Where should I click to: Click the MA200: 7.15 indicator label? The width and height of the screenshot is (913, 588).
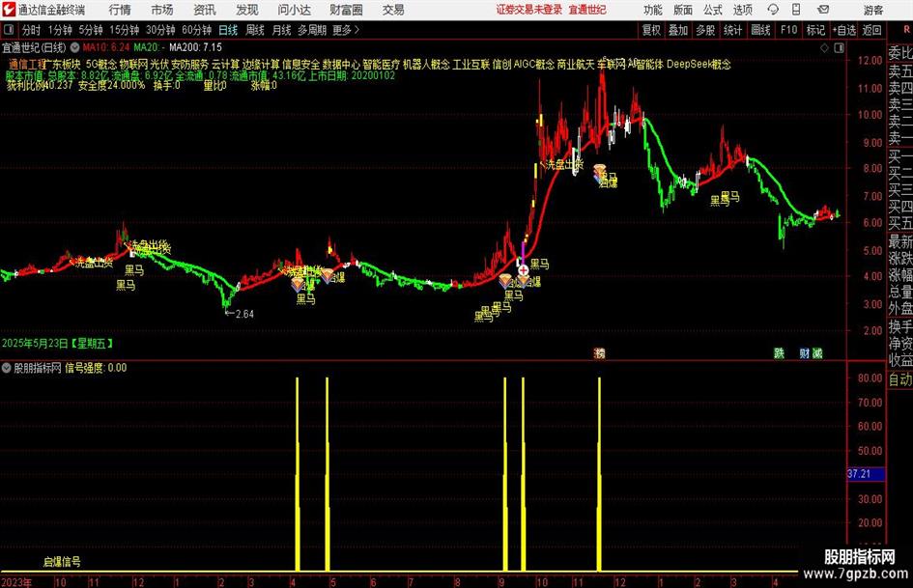195,47
